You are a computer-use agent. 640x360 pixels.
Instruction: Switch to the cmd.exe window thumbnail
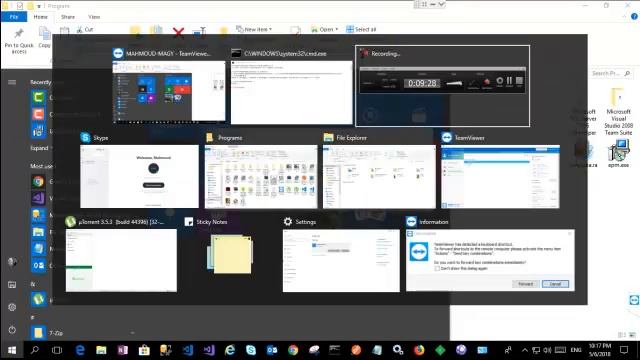pos(291,92)
